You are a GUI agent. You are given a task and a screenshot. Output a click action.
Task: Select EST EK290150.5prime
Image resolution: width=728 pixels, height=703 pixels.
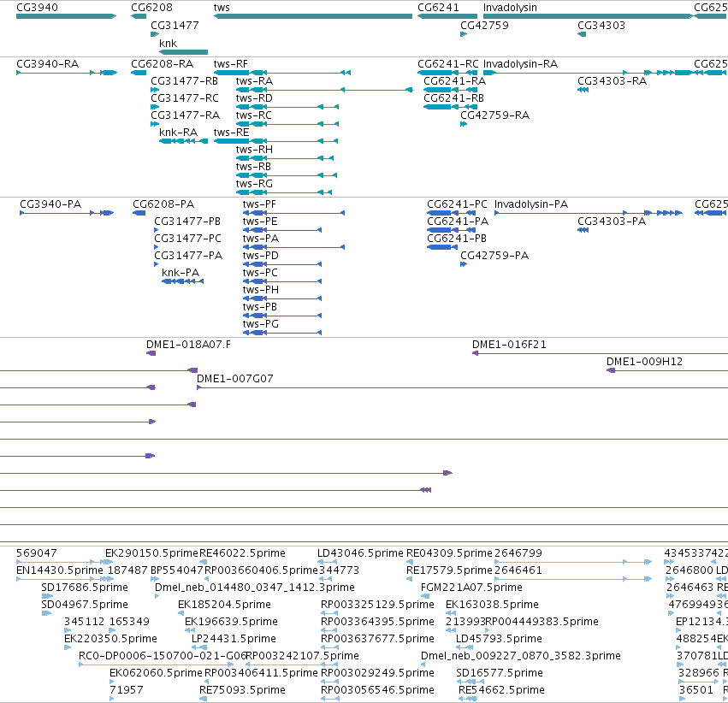pos(151,552)
